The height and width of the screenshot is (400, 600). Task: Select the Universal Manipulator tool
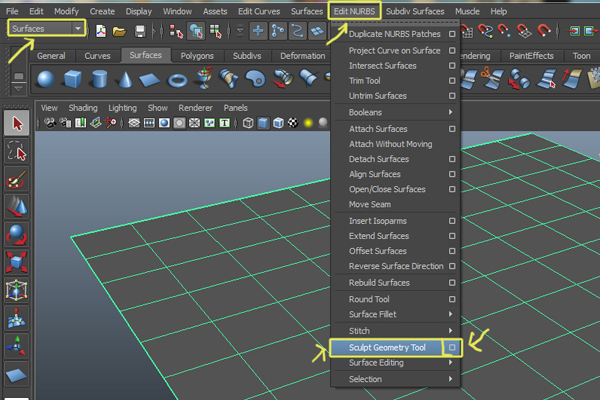16,290
